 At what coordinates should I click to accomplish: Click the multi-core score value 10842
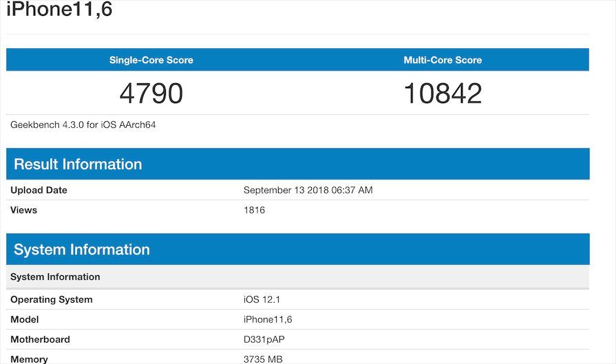click(x=443, y=94)
